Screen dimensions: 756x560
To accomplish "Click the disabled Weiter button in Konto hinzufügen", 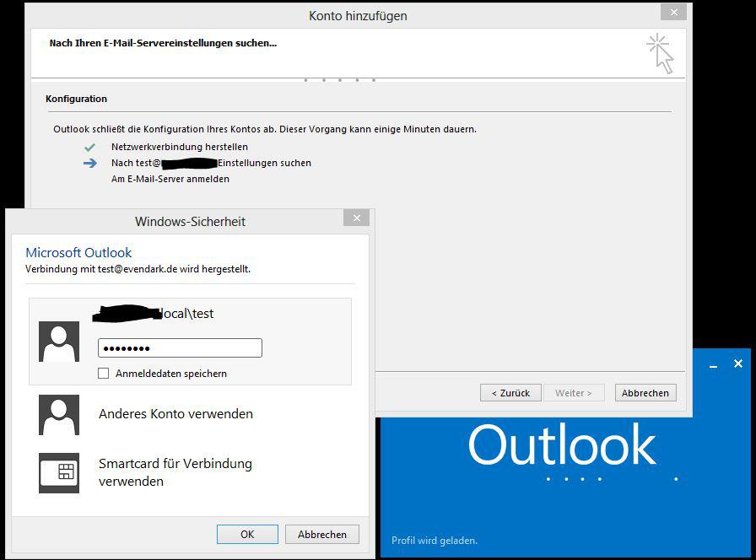I will tap(574, 393).
